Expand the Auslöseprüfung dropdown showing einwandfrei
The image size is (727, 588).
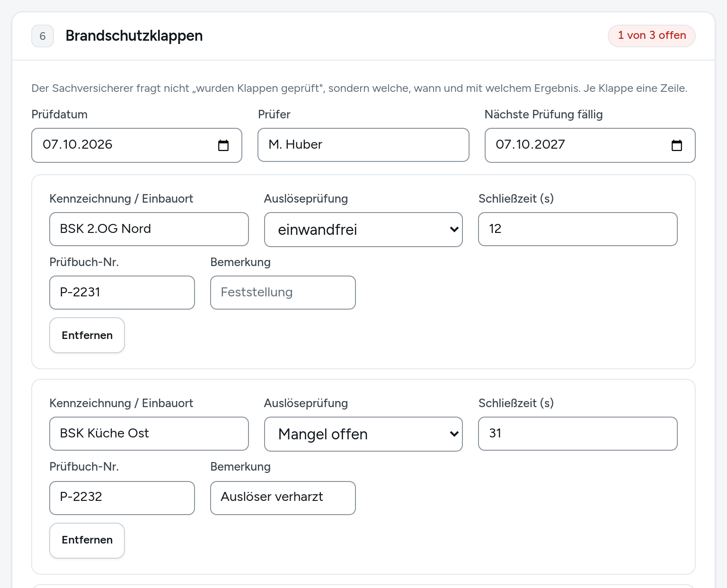363,230
